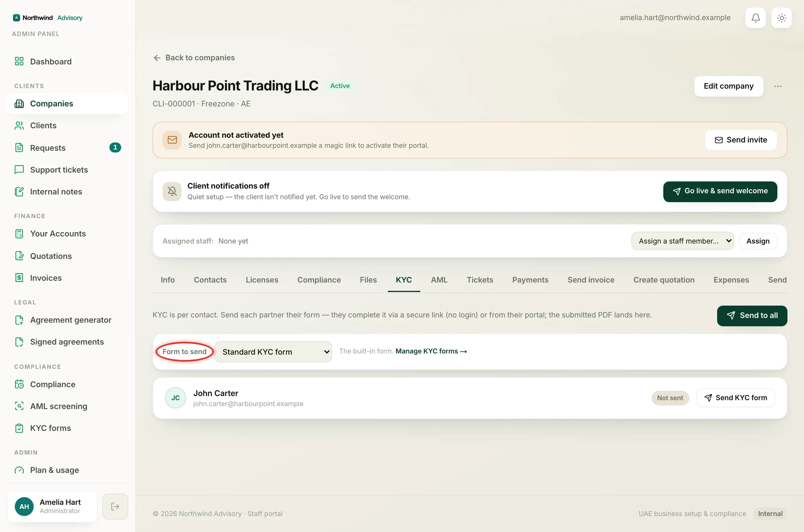Open the Create quotation tab
Viewport: 804px width, 532px height.
pyautogui.click(x=664, y=280)
